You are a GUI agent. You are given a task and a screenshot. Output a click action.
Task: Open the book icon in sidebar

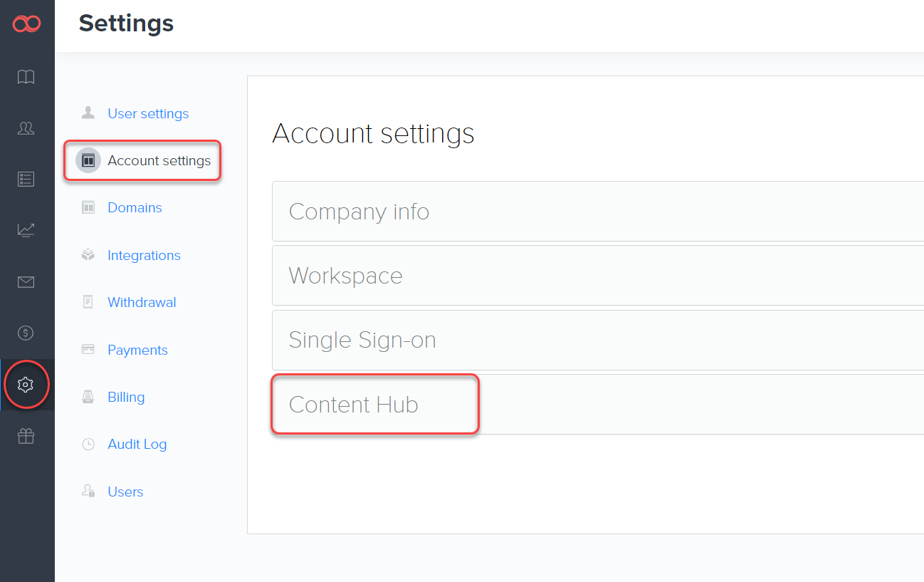(26, 77)
